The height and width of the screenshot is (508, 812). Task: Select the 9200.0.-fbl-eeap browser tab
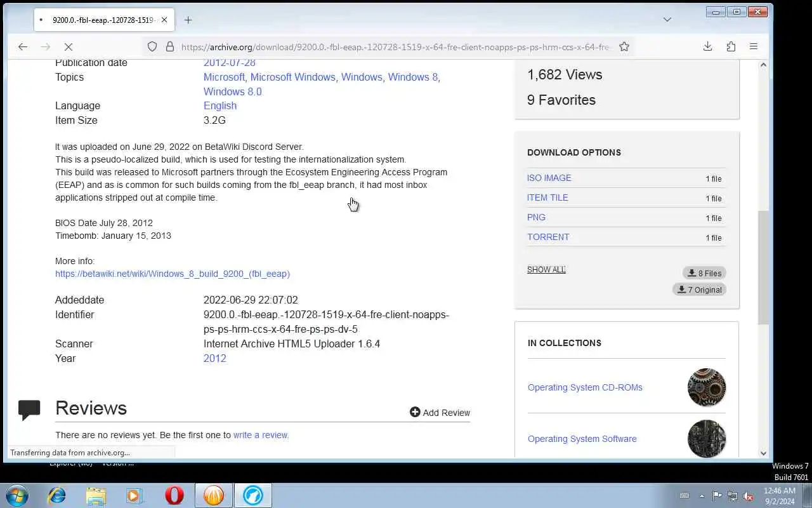pyautogui.click(x=104, y=20)
